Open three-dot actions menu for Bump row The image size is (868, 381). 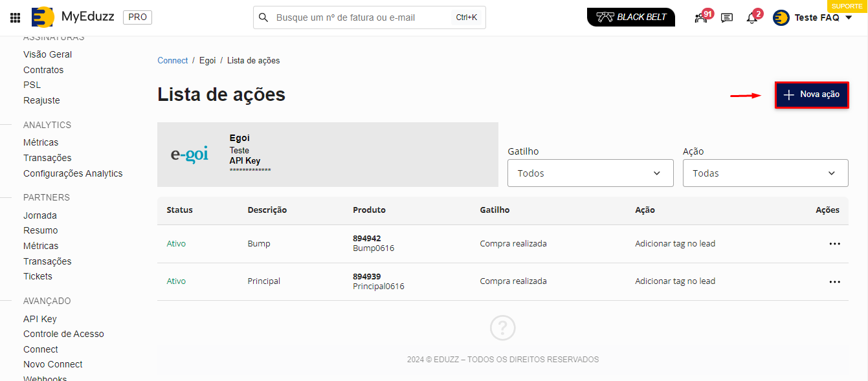coord(834,244)
